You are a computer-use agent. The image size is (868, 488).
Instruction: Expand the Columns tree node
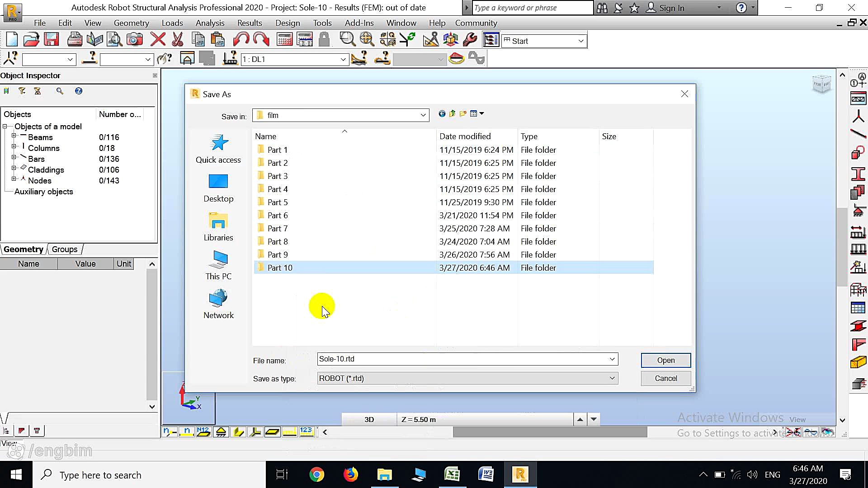tap(14, 146)
